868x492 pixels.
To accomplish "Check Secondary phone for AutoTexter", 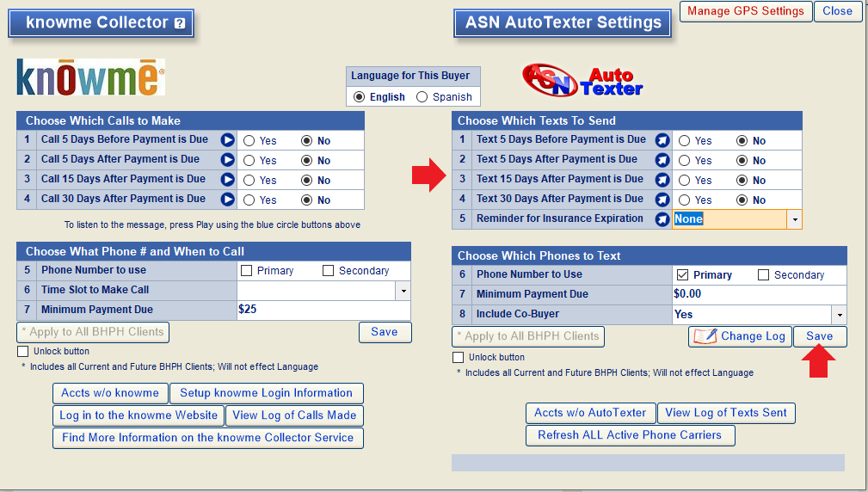I will click(763, 274).
